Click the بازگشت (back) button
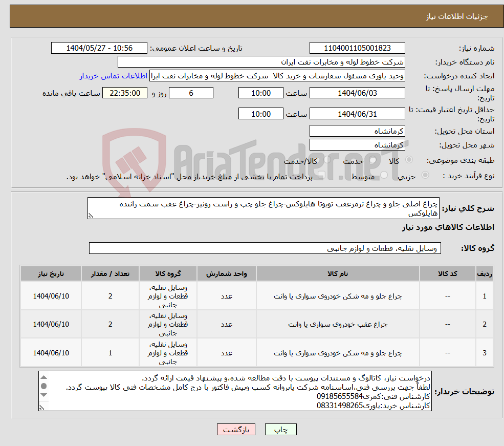Image resolution: width=504 pixels, height=446 pixels. (236, 430)
